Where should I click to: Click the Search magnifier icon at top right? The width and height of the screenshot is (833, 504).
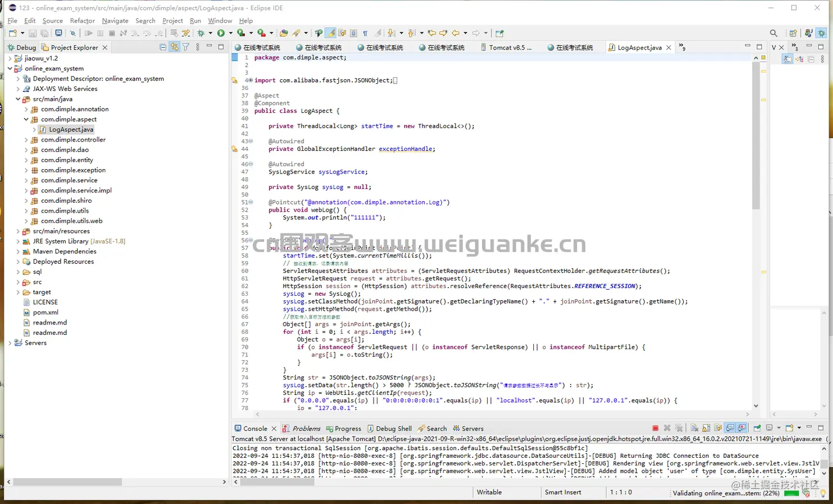(773, 33)
